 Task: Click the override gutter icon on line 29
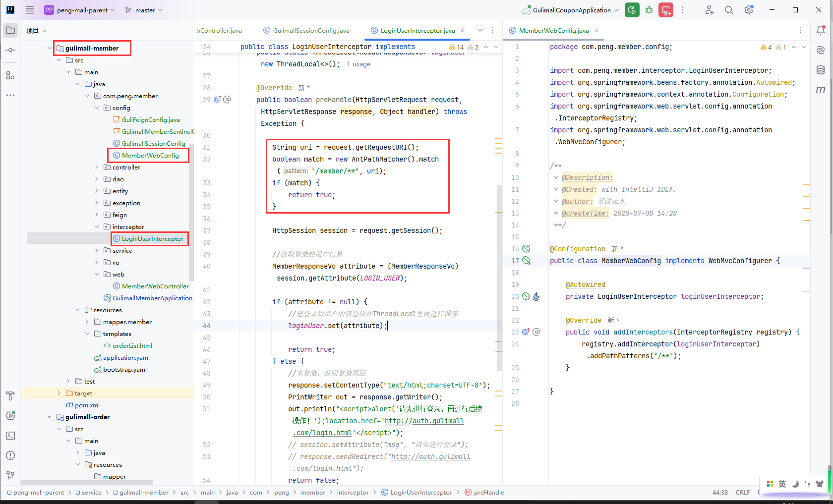tap(217, 100)
